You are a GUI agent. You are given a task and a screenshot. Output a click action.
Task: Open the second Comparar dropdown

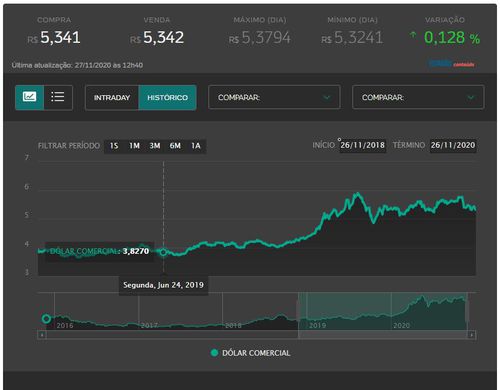(418, 97)
